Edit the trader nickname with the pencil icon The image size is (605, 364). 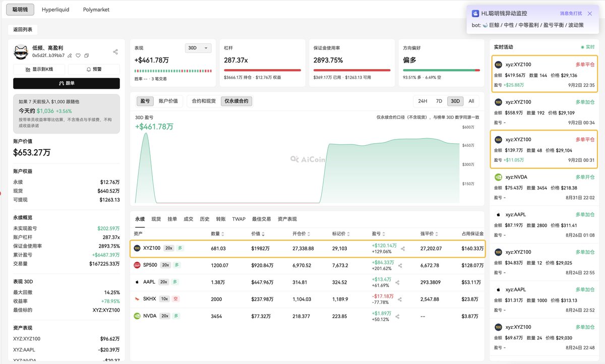click(70, 55)
